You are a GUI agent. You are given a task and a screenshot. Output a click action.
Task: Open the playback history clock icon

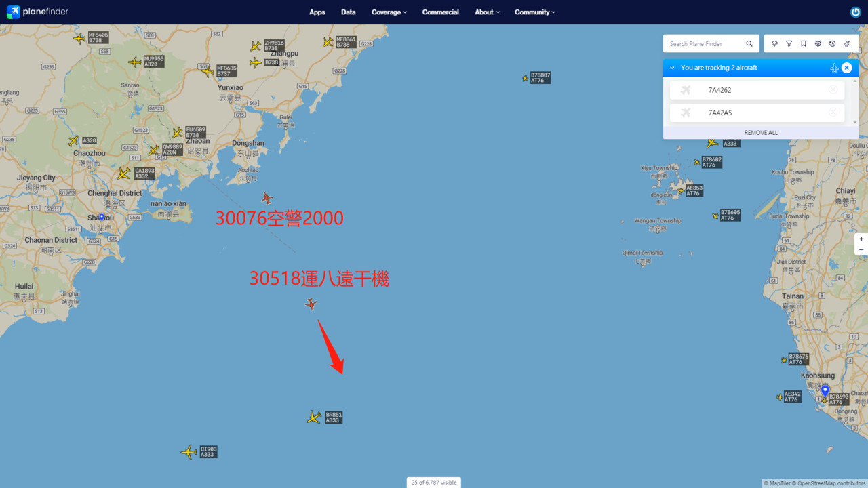[x=832, y=43]
